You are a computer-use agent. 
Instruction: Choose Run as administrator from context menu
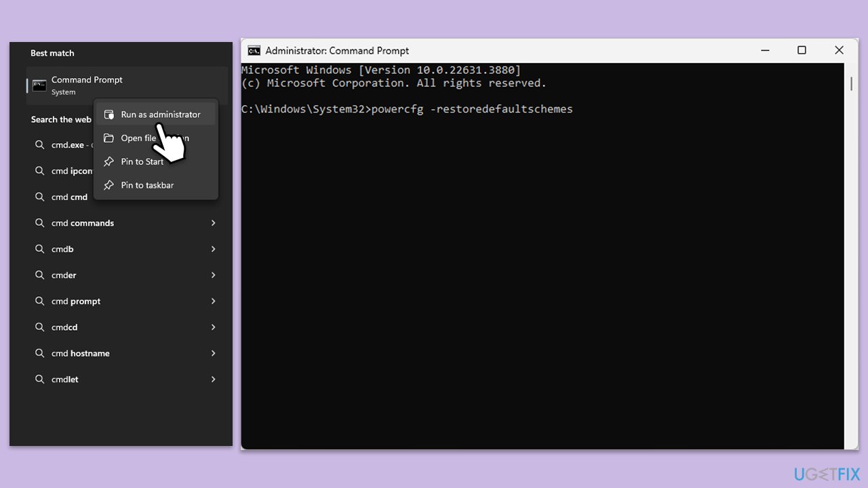coord(156,115)
